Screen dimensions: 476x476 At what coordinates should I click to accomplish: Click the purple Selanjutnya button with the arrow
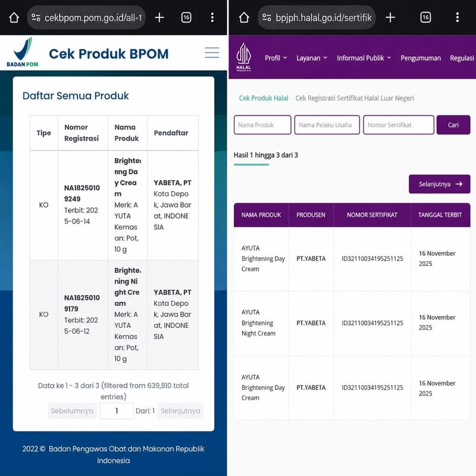pyautogui.click(x=439, y=184)
